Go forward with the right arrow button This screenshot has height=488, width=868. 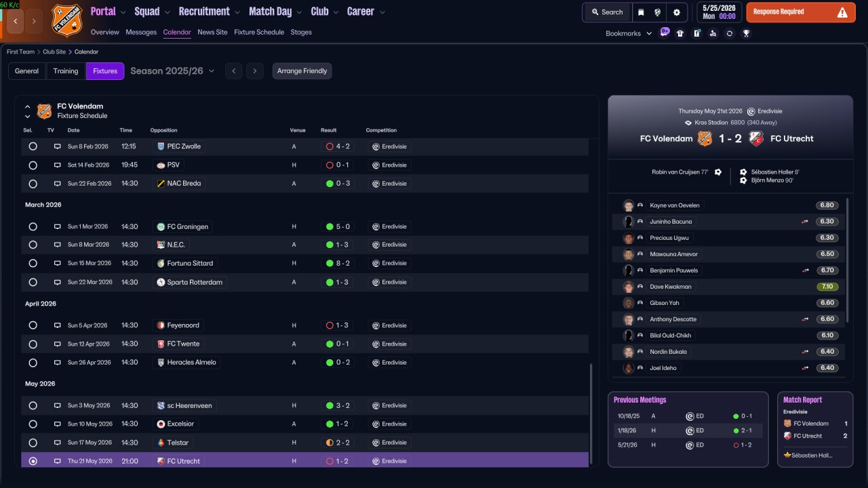click(x=34, y=21)
